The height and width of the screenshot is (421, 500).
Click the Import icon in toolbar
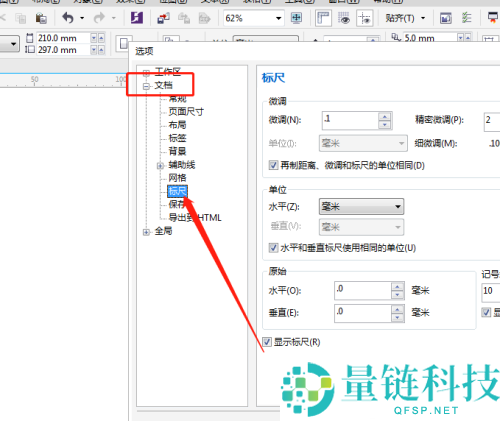[163, 18]
